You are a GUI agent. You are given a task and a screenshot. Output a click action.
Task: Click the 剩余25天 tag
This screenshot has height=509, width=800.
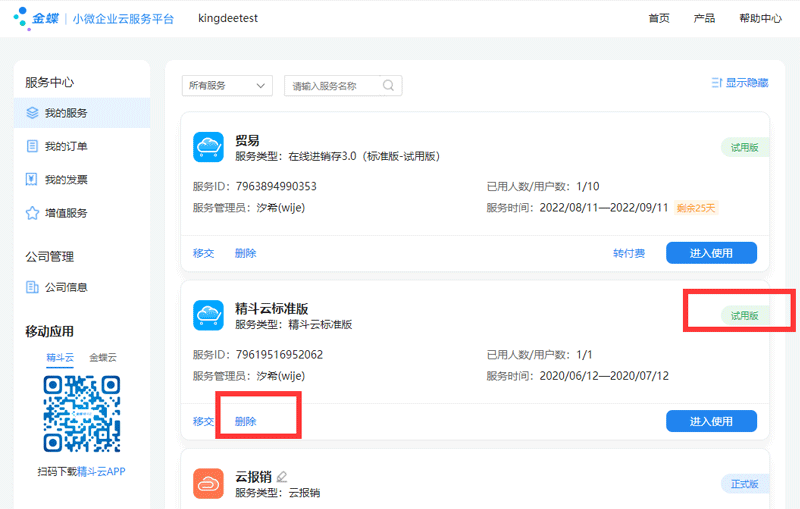tap(696, 208)
